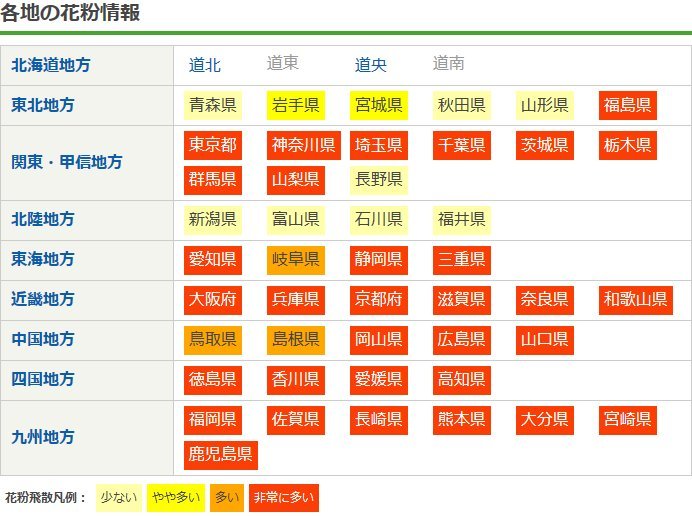Click the 九州地方 row header
The height and width of the screenshot is (516, 692).
tap(43, 437)
